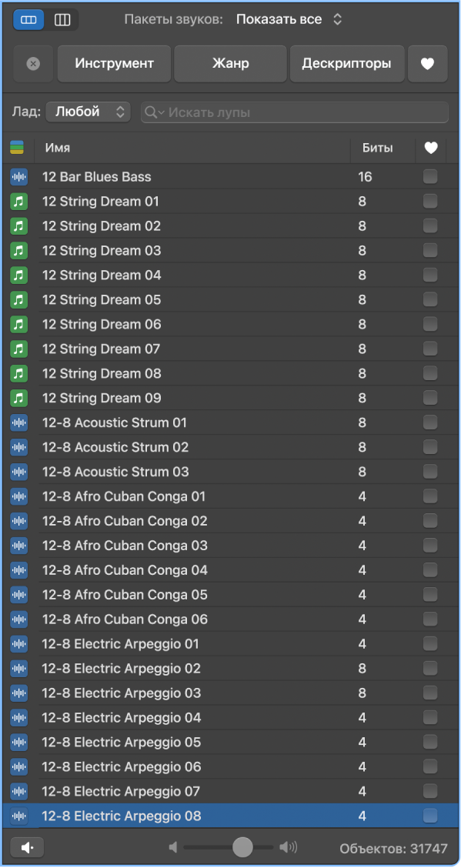Click green MIDI icon for 12 String Dream 01
The width and height of the screenshot is (461, 868).
coord(18,202)
